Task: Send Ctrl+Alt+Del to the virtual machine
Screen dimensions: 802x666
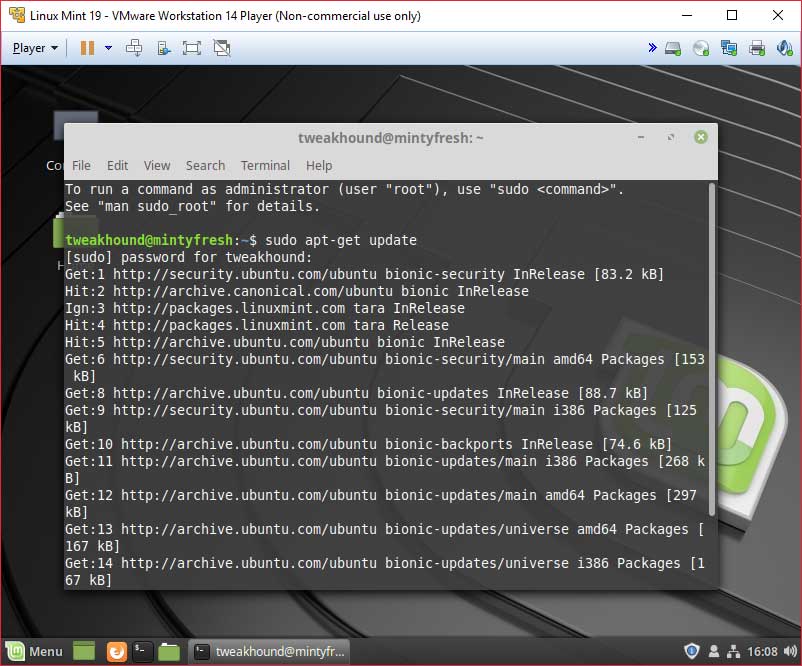Action: (x=134, y=48)
